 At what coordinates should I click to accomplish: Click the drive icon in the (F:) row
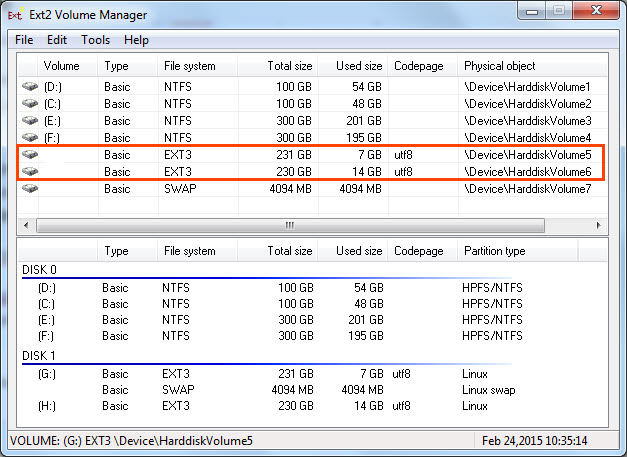30,138
